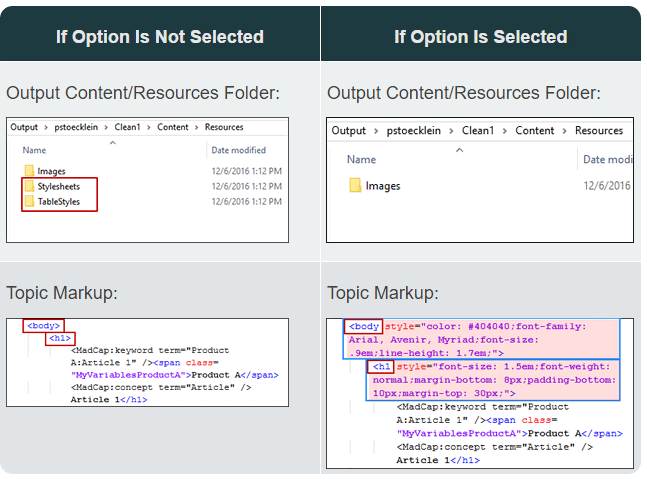The image size is (647, 479).
Task: Expand chevron after pstoecklein in right breadcrumb
Action: 451,131
